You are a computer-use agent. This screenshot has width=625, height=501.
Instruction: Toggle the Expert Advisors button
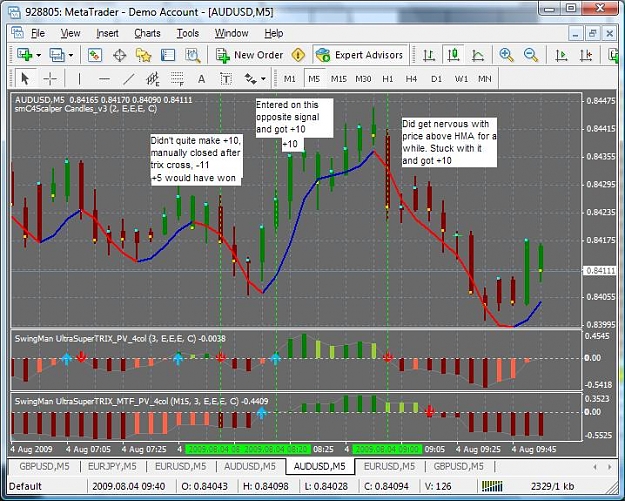(360, 55)
